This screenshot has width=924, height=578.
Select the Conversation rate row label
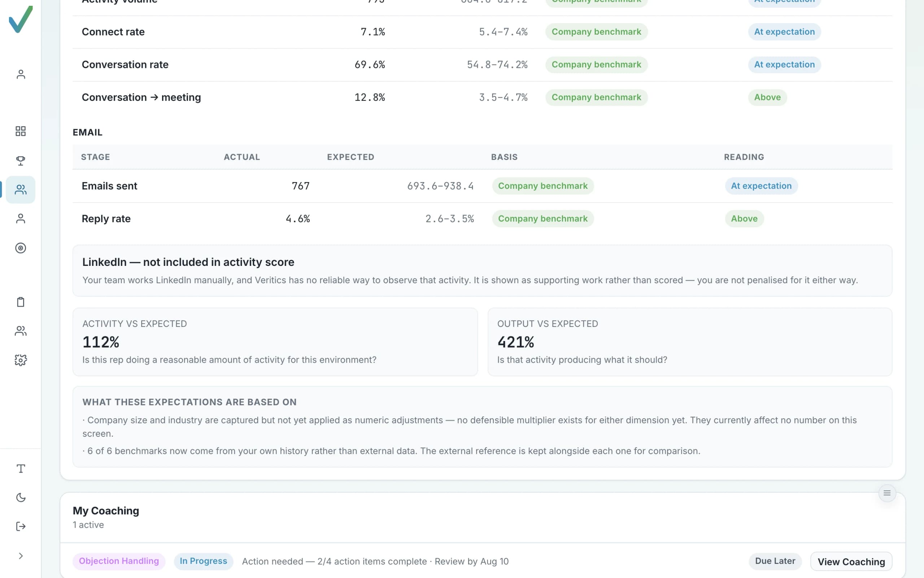(x=125, y=65)
